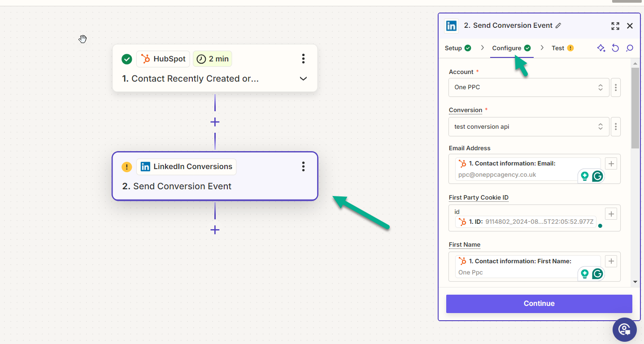Click the First Party Cookie ID label
644x344 pixels.
[x=479, y=197]
